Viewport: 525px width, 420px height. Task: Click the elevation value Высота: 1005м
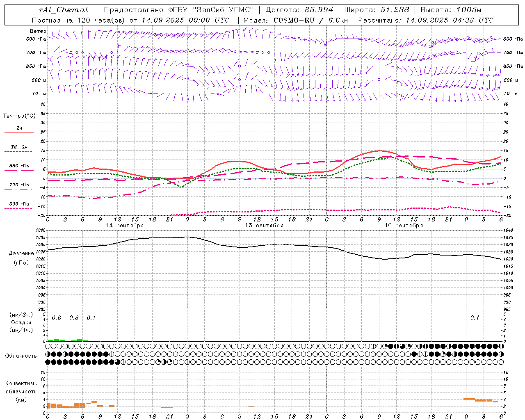451,10
